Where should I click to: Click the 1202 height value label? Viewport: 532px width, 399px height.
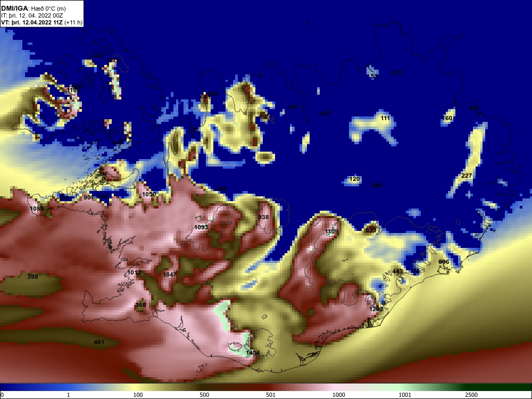(376, 309)
